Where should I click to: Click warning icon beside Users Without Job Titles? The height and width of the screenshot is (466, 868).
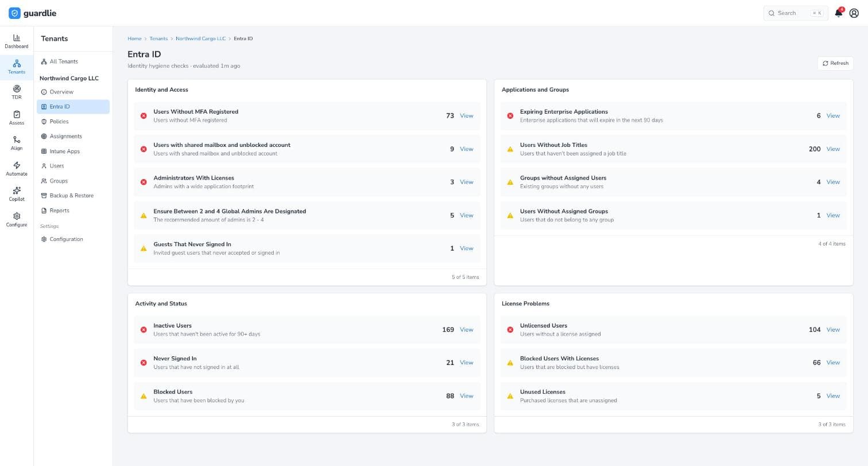(510, 149)
